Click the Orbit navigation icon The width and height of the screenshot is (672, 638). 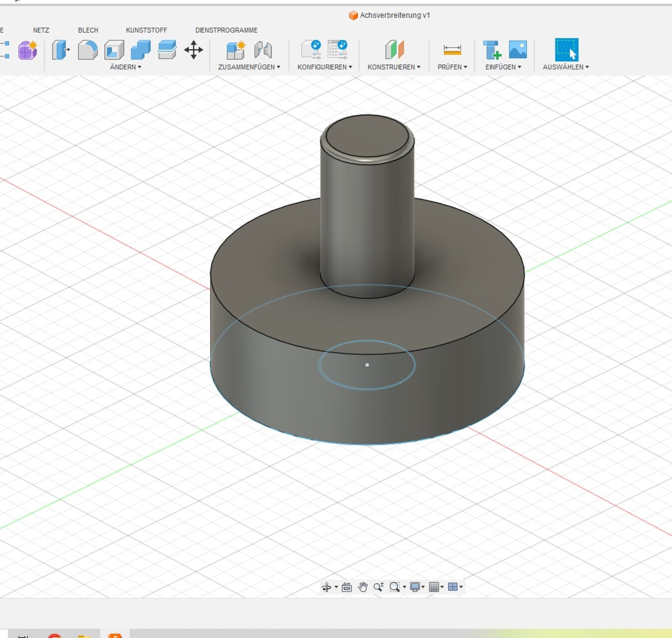326,587
